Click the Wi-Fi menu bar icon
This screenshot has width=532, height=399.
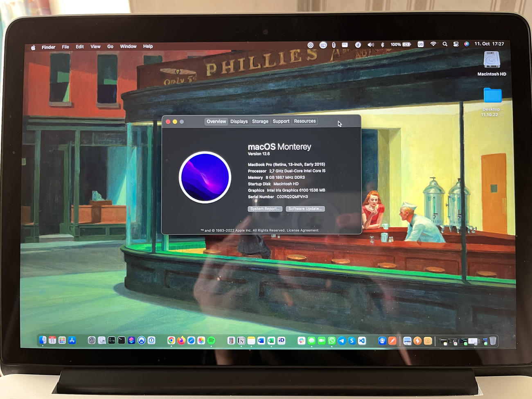click(433, 44)
